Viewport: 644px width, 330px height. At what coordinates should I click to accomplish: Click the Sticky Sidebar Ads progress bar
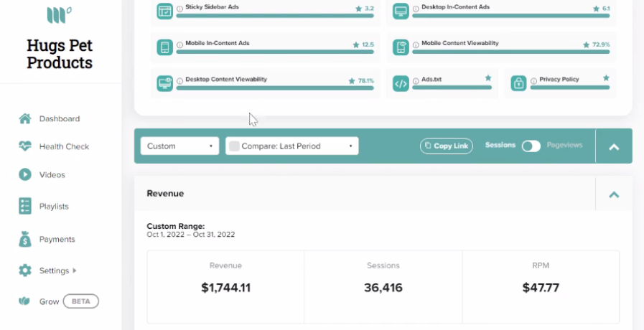tap(275, 16)
